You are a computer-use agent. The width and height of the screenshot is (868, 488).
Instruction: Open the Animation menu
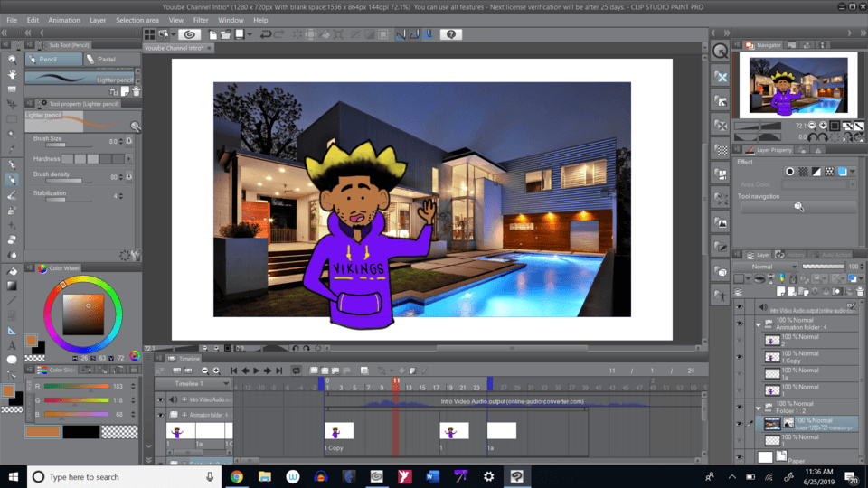tap(63, 20)
